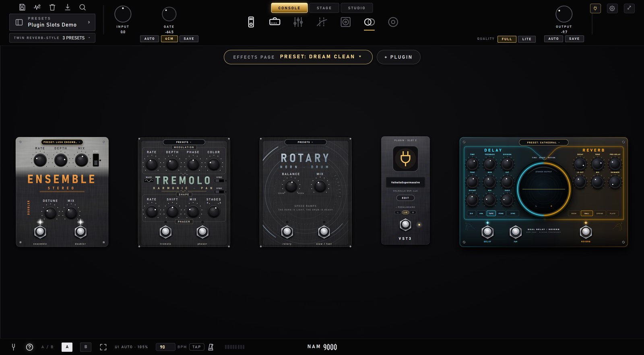Stomp the doubler footswitch
This screenshot has height=355, width=644.
[x=80, y=232]
